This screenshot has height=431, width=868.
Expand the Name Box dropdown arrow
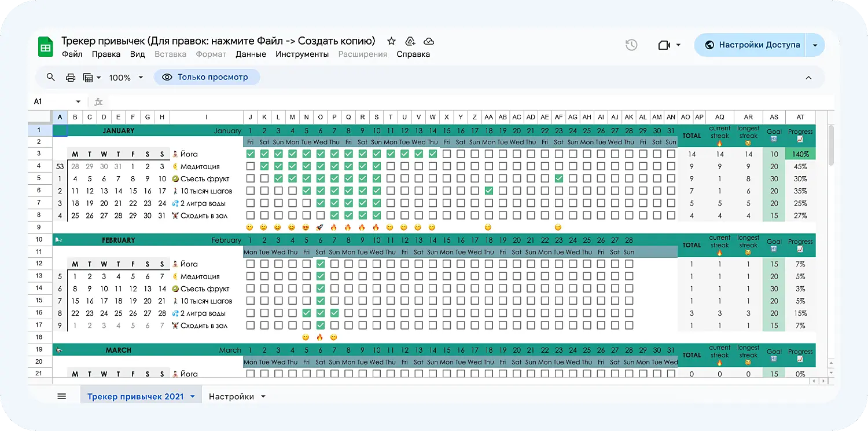(78, 102)
